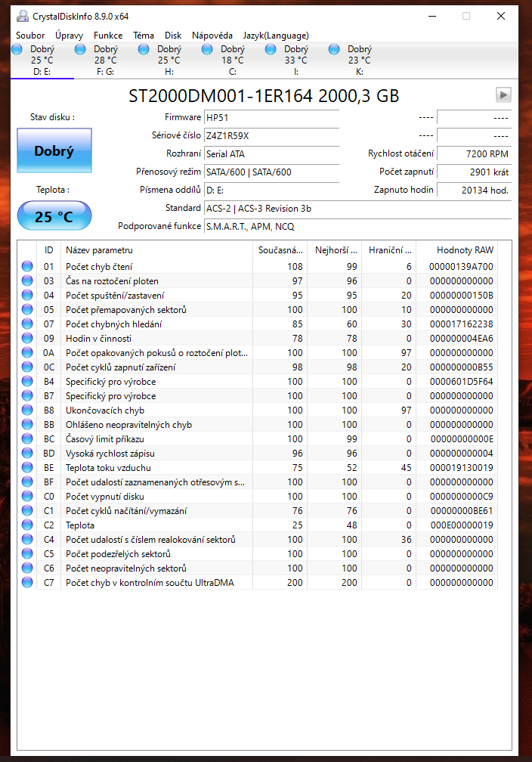Select the D: E: disk tab
This screenshot has height=762, width=532.
coord(42,60)
